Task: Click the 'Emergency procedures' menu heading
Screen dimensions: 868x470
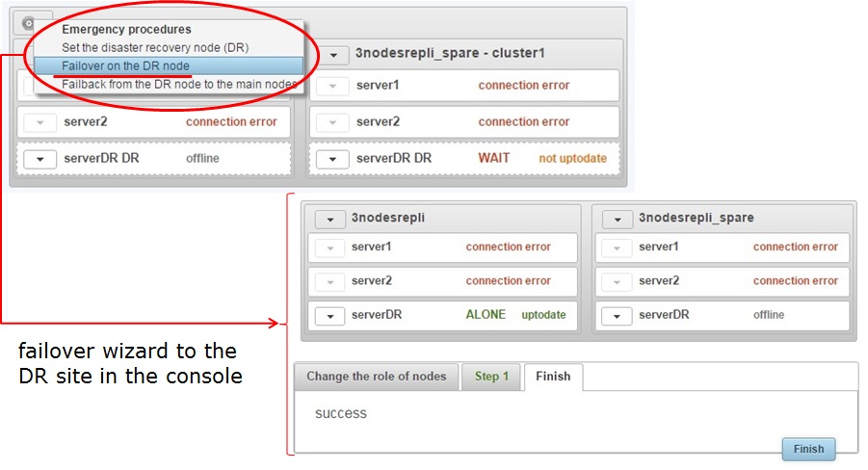Action: [126, 29]
